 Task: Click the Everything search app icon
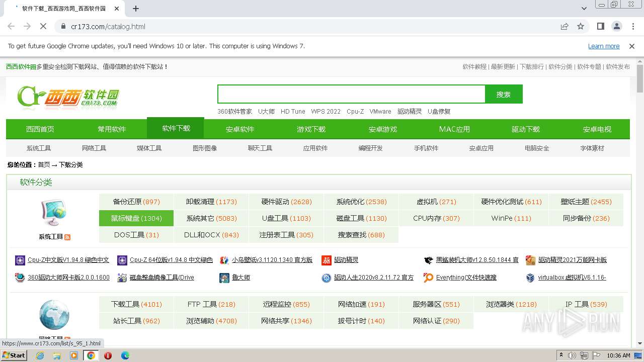[428, 278]
